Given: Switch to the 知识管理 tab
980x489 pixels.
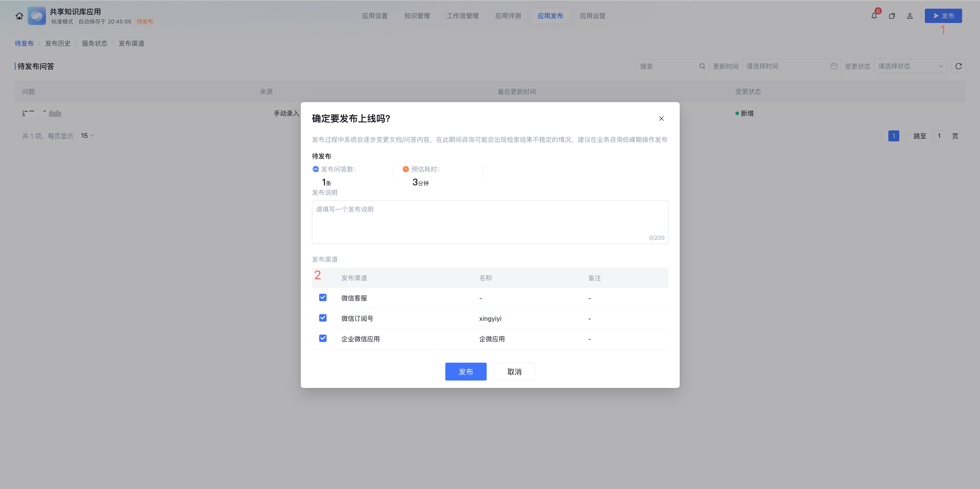Looking at the screenshot, I should click(x=417, y=16).
